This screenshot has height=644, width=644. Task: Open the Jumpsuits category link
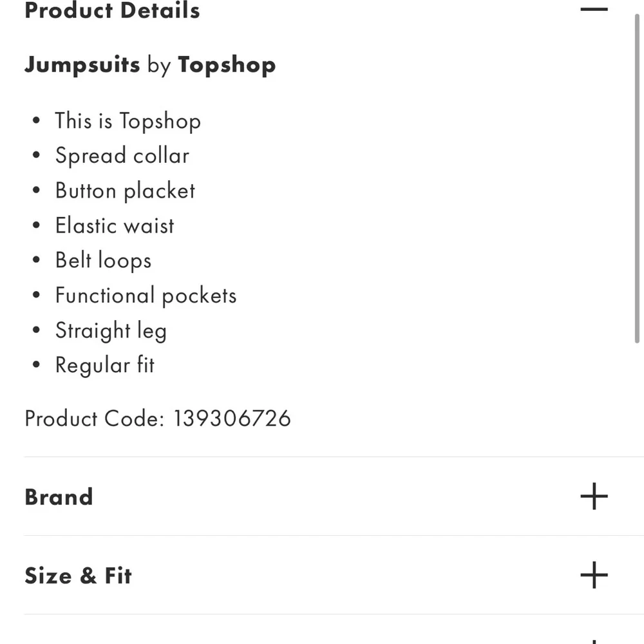(82, 64)
